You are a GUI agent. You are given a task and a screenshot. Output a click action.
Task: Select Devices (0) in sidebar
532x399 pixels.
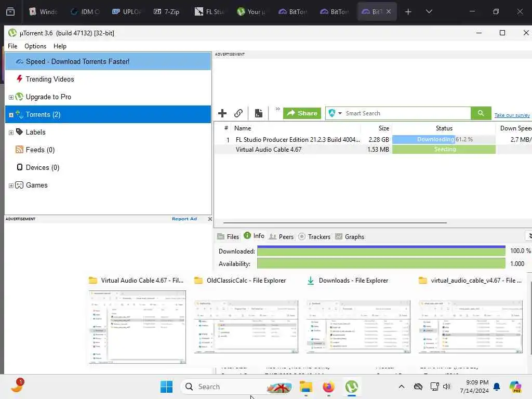pos(43,168)
